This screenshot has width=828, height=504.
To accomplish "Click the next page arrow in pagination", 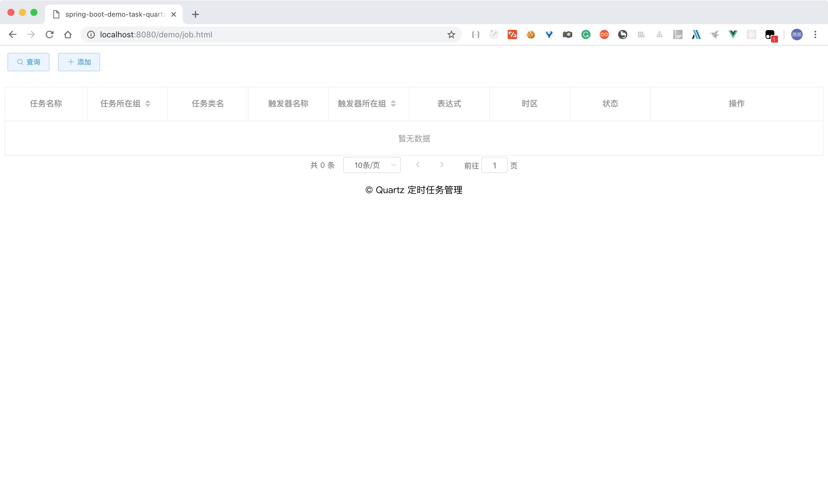I will point(442,165).
